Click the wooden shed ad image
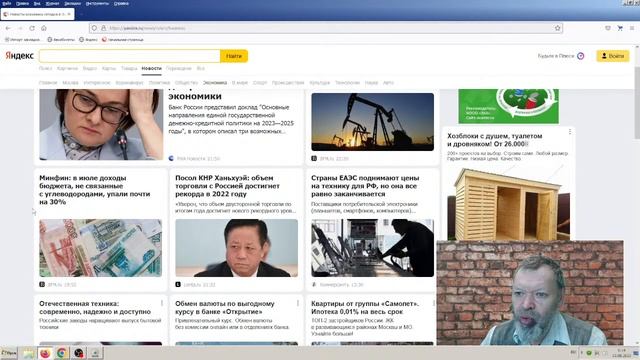The width and height of the screenshot is (640, 360). tap(509, 202)
